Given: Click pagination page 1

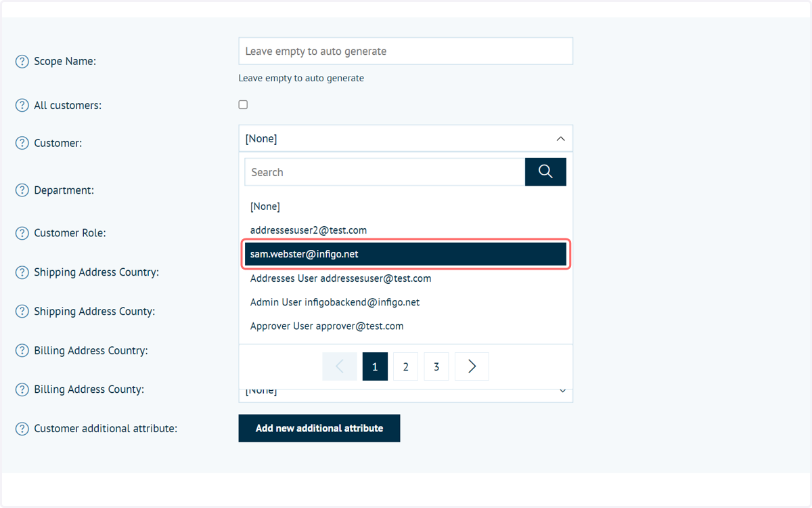Looking at the screenshot, I should (375, 366).
